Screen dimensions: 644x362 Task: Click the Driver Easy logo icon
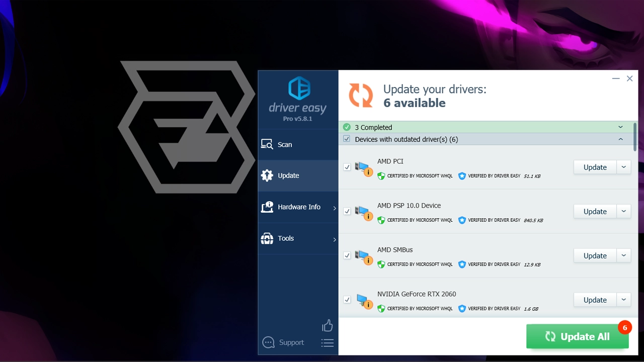[299, 88]
